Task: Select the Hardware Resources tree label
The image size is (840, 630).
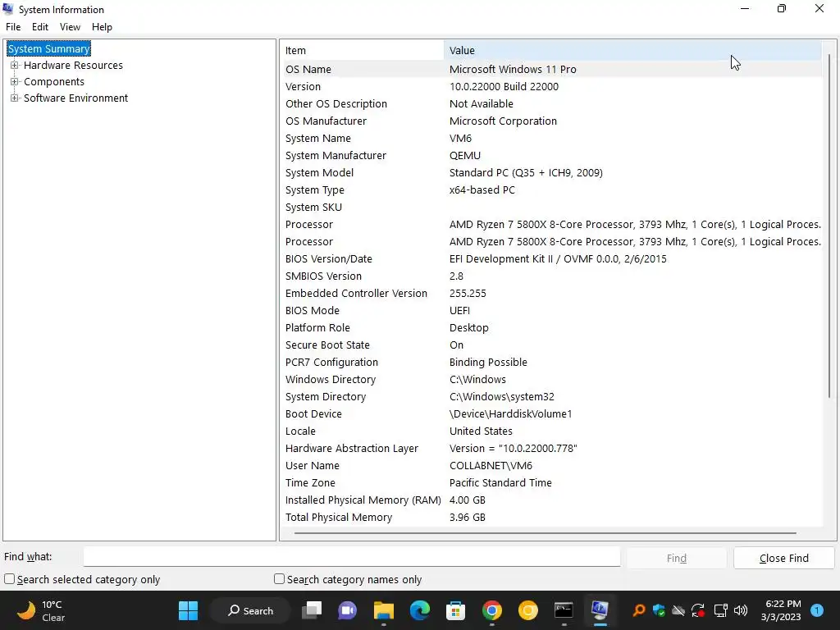Action: click(73, 66)
